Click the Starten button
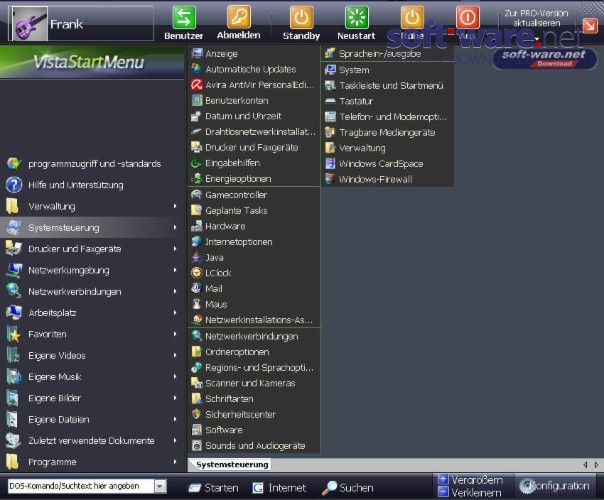Viewport: 604px width, 500px height. coord(213,488)
